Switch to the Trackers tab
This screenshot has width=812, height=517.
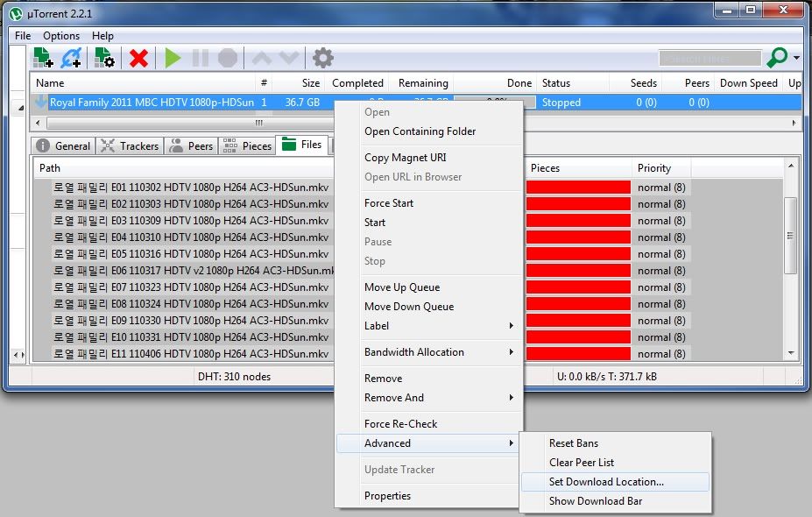[x=130, y=145]
